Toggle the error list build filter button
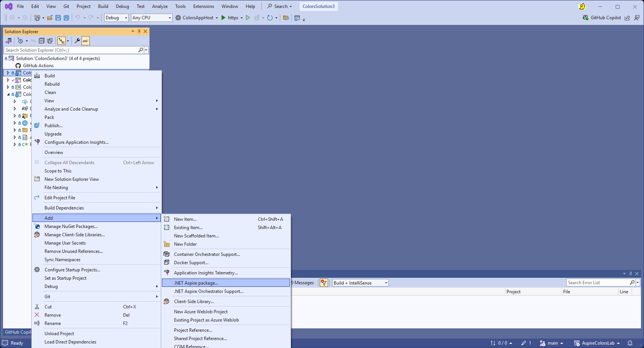 (x=324, y=283)
